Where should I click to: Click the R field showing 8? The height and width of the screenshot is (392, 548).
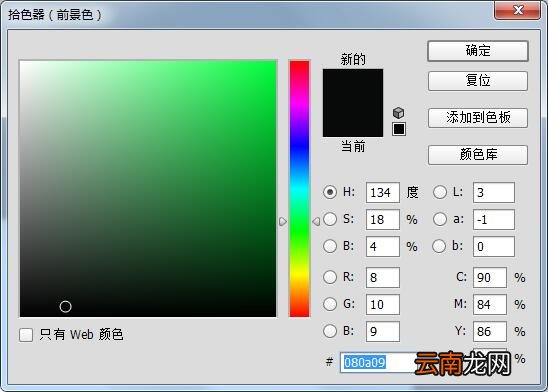383,277
